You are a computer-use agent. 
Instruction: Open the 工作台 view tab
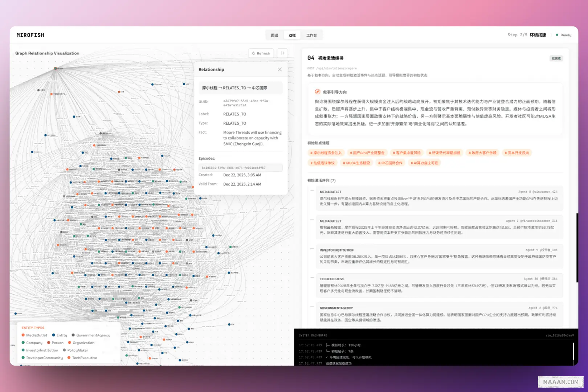coord(311,35)
